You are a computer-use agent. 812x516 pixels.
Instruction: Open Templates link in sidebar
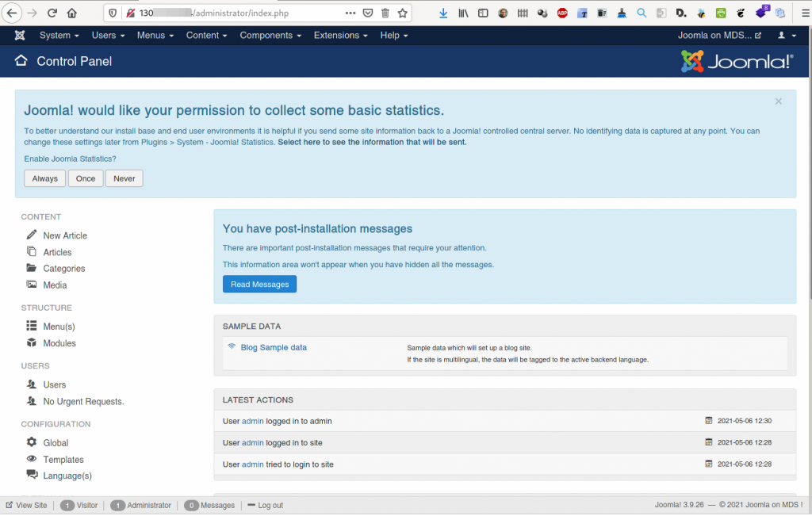tap(63, 460)
